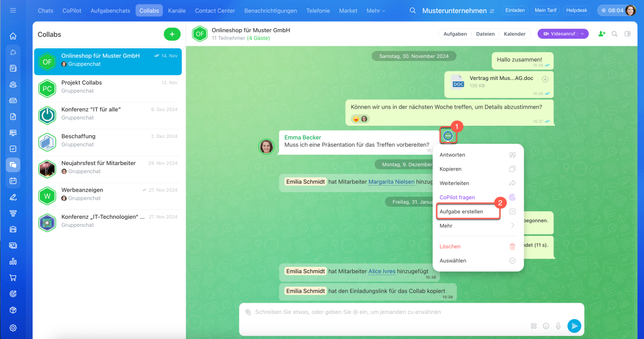Open the Margarita Nielsen user link

click(x=391, y=182)
